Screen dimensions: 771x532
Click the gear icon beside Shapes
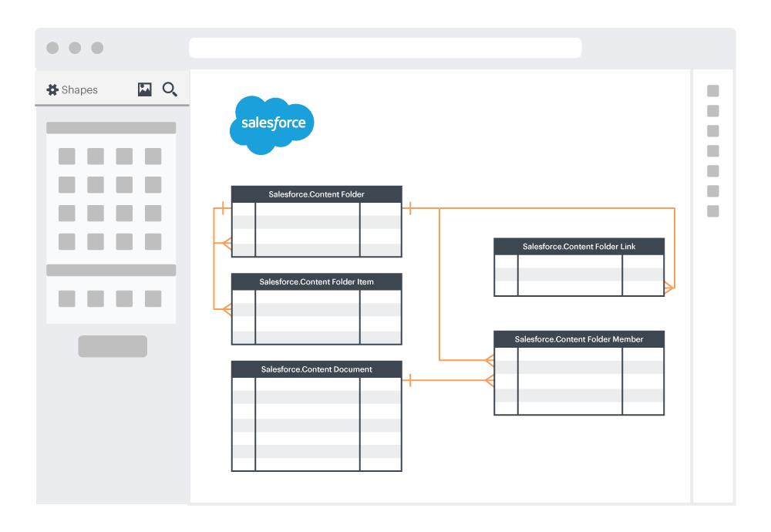coord(52,90)
